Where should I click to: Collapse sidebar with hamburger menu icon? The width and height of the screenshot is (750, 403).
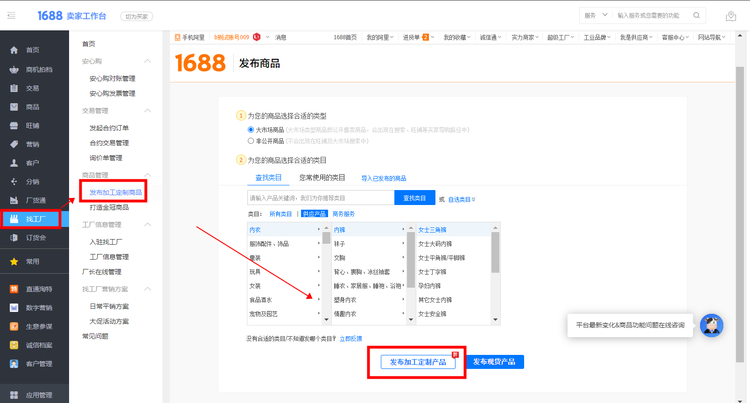click(x=11, y=16)
